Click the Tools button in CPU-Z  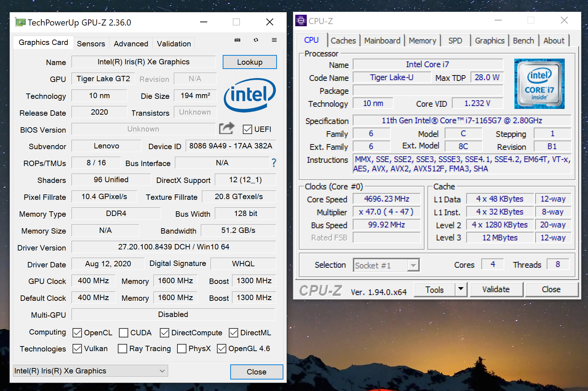click(435, 290)
